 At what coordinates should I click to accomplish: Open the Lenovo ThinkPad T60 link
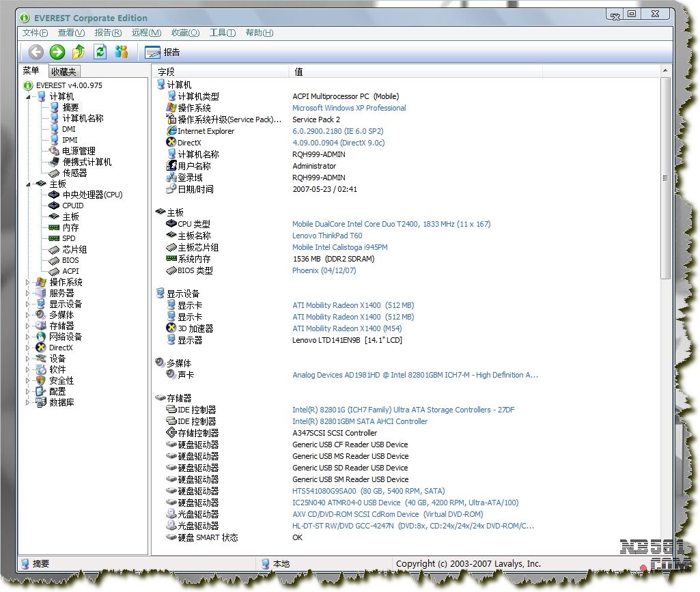(327, 236)
